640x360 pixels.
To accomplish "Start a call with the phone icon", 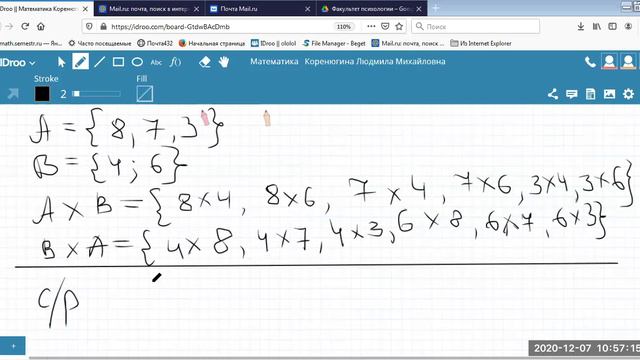I will point(590,62).
